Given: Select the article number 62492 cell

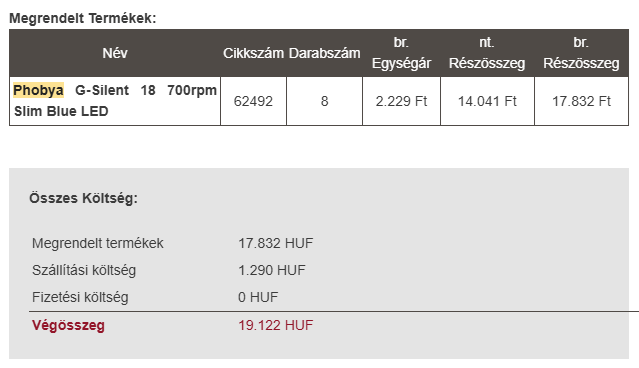Looking at the screenshot, I should click(253, 101).
